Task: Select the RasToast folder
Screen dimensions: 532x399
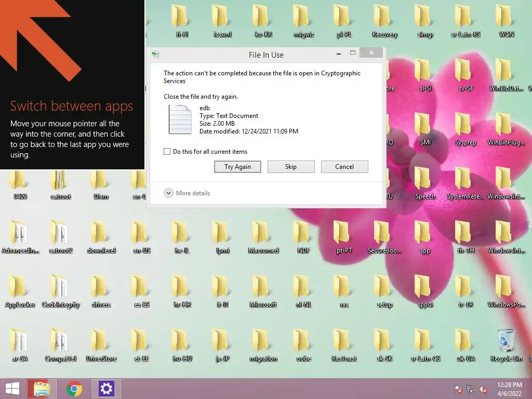Action: click(344, 345)
